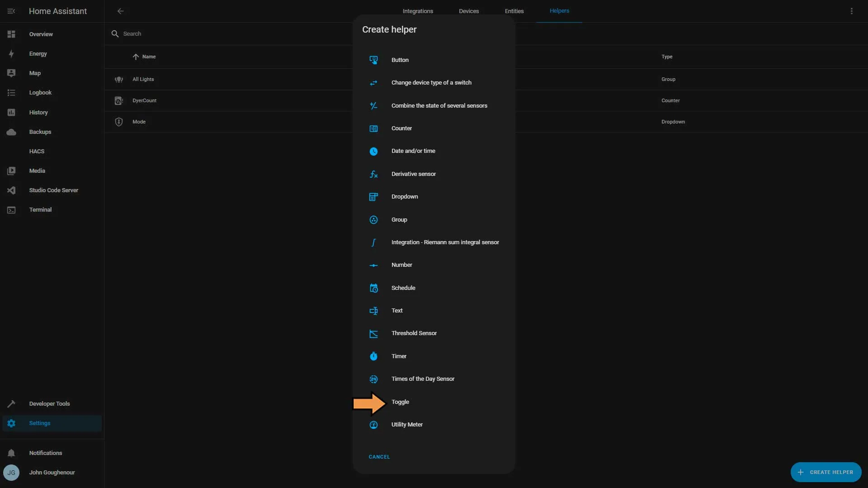Choose Number from the helper list
The width and height of the screenshot is (868, 488).
tap(434, 265)
